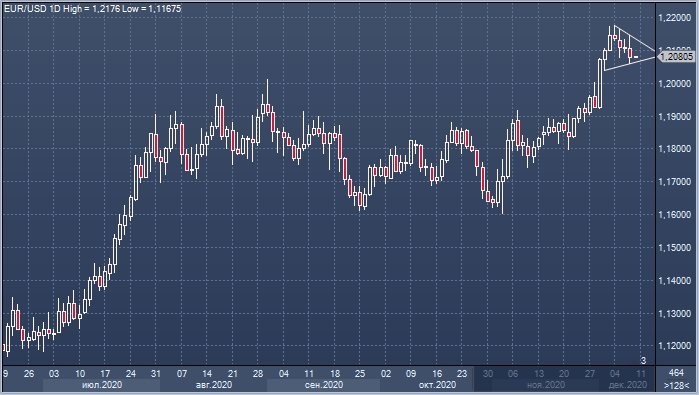Click date label 10 on the time axis

pos(80,374)
